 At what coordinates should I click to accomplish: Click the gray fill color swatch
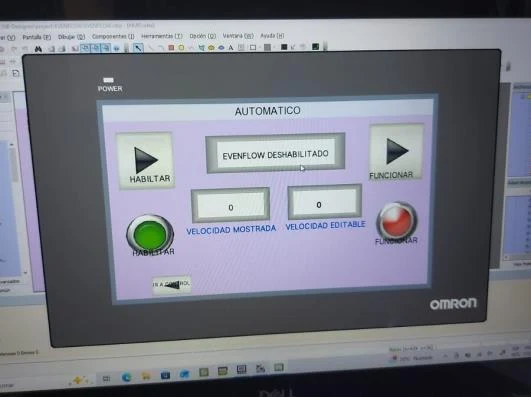[x=268, y=47]
